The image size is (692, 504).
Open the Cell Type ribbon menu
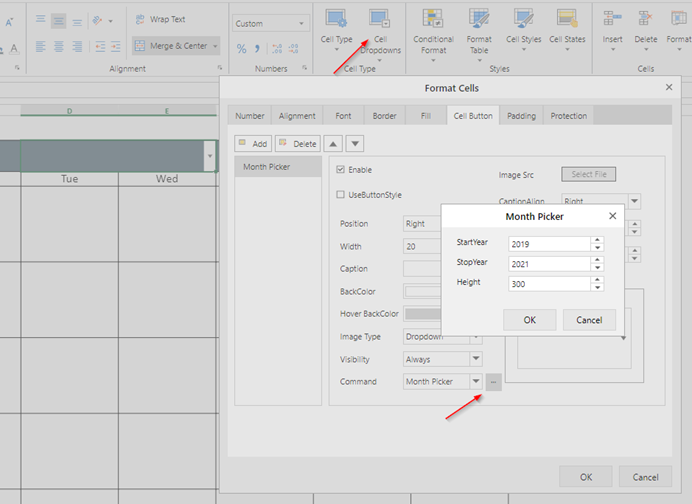tap(336, 29)
